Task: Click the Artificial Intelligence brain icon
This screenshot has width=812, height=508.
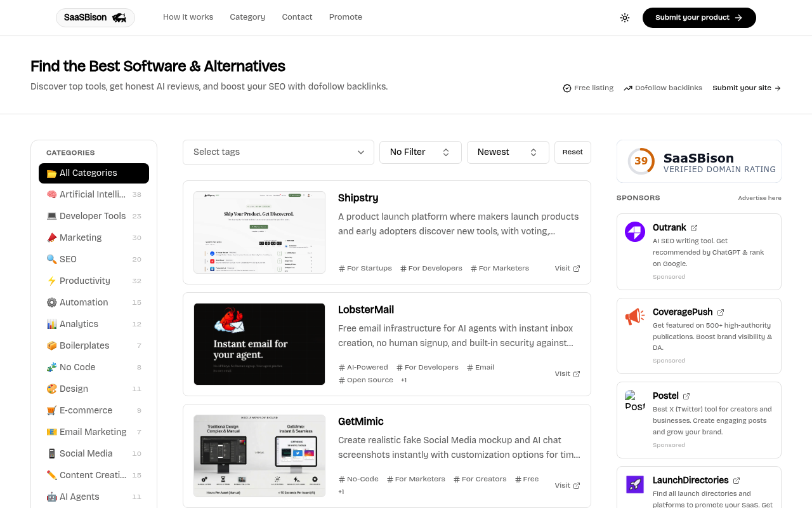Action: click(52, 194)
